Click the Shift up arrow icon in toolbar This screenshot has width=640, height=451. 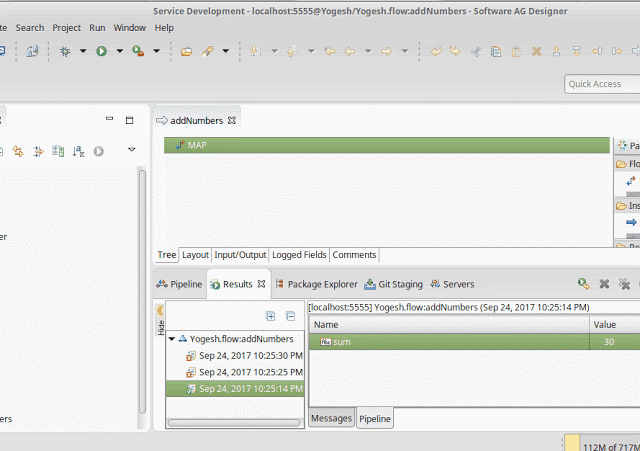556,51
